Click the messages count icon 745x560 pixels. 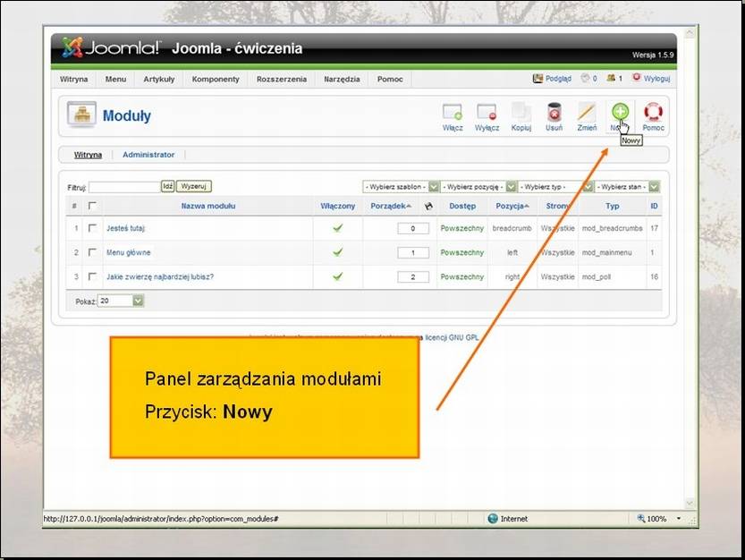(585, 78)
